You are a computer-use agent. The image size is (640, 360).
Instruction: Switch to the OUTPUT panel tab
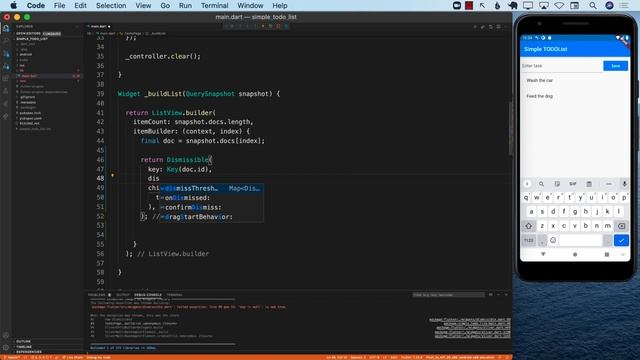coord(122,295)
